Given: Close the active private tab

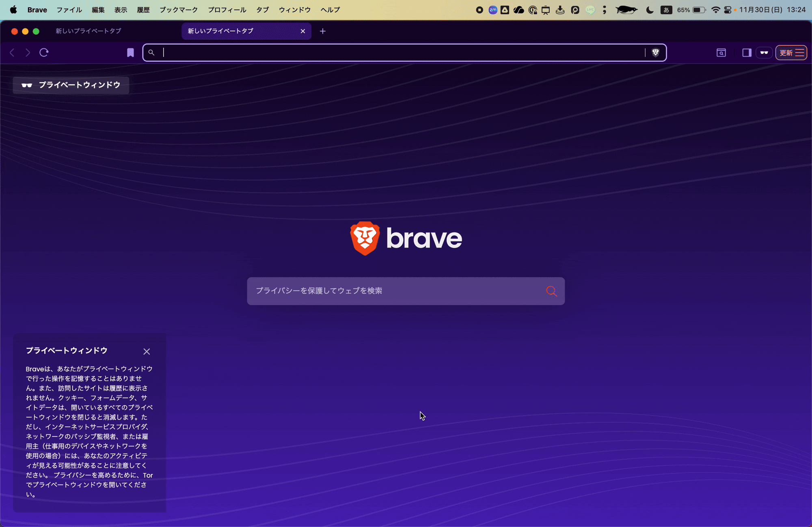Looking at the screenshot, I should 303,31.
